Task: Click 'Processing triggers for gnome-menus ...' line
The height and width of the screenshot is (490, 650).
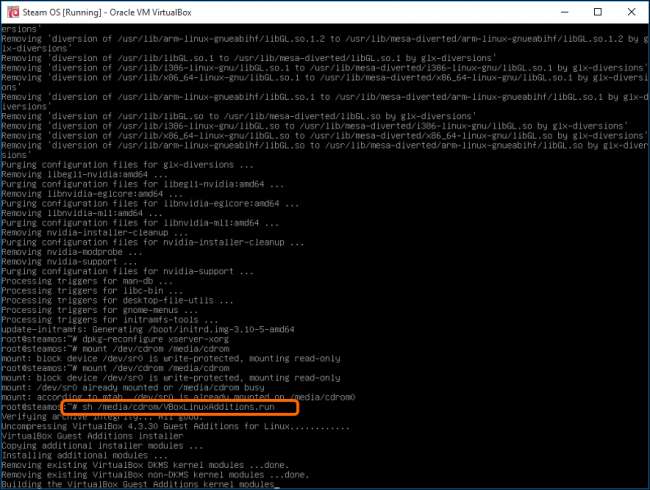Action: tap(99, 310)
